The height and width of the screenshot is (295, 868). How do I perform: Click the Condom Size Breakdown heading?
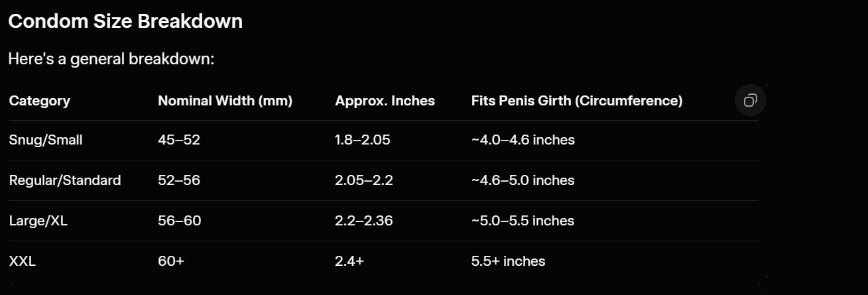click(x=125, y=21)
